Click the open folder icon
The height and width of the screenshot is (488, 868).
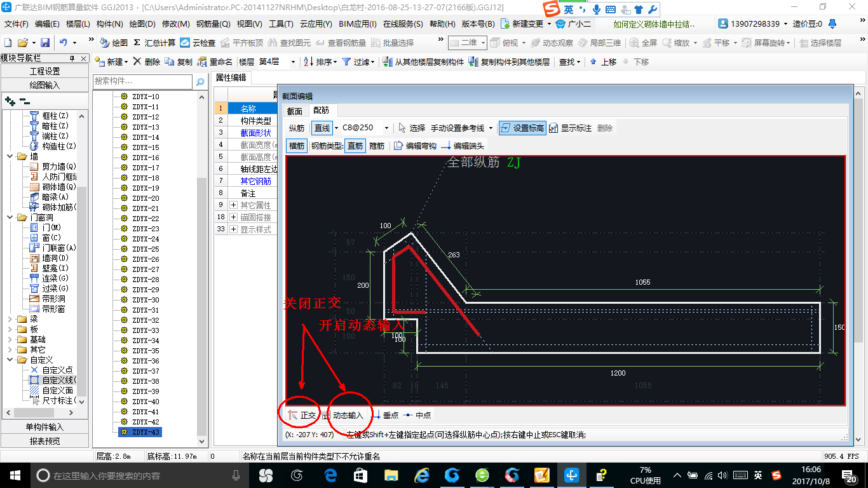coord(23,43)
